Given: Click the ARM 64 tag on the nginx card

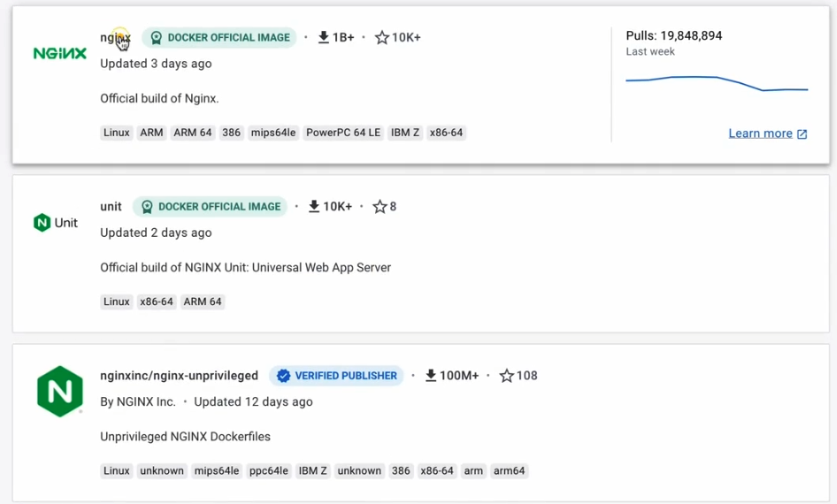Looking at the screenshot, I should click(x=193, y=133).
